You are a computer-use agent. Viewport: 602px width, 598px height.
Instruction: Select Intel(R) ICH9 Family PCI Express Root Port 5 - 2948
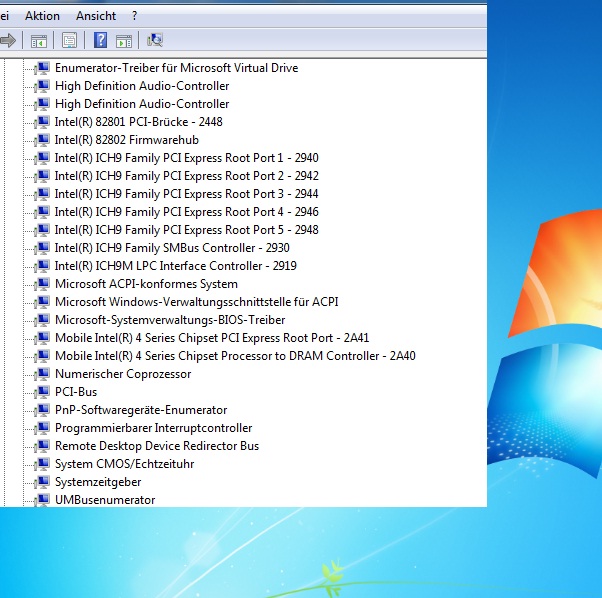coord(187,230)
